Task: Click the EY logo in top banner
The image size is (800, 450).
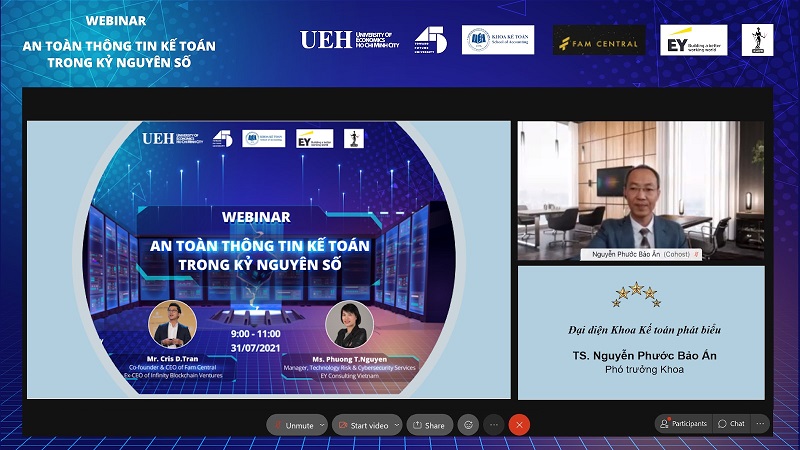Action: [x=693, y=40]
